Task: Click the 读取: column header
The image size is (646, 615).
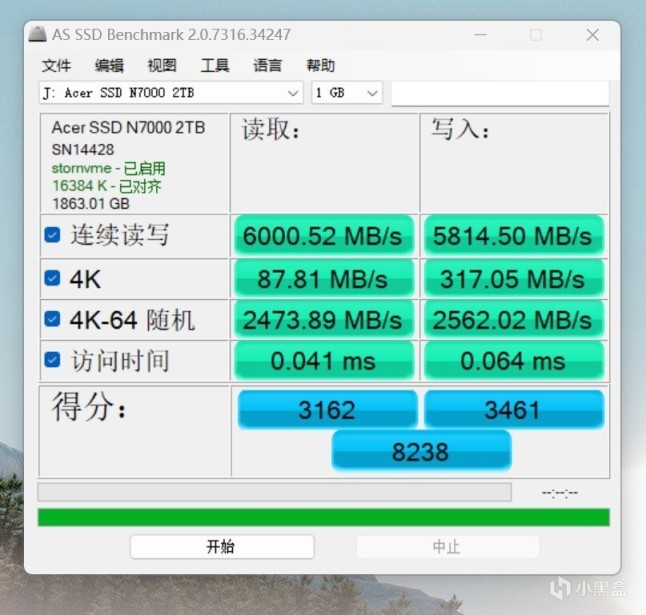Action: (x=271, y=129)
